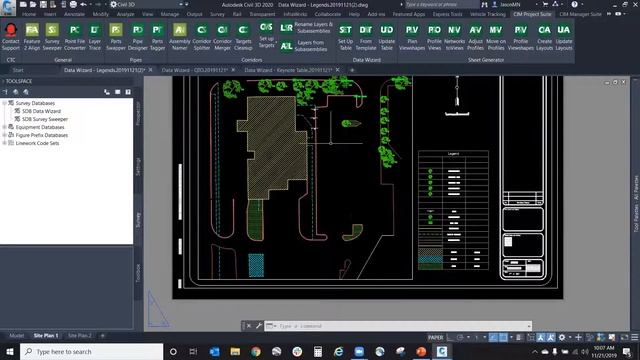Viewport: 640px width, 360px height.
Task: Click the Networks toViews tool
Action: tap(454, 37)
